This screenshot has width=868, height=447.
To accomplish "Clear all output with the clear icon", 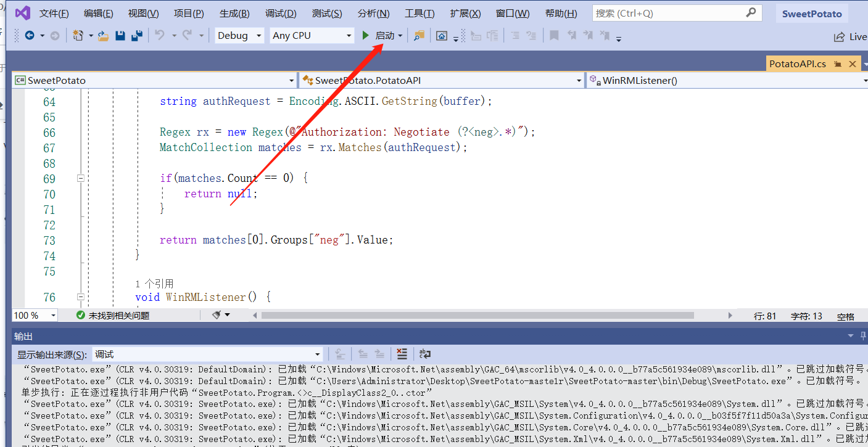I will coord(402,354).
